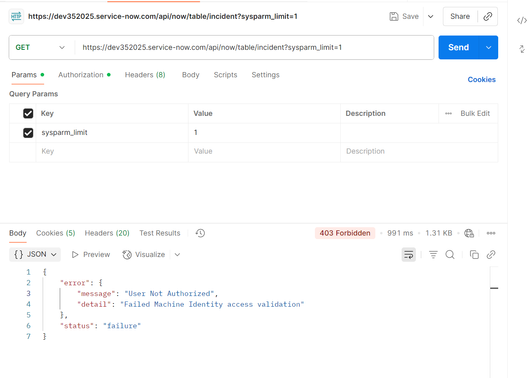Click the network globe icon near response size
Viewport: 532px width, 378px height.
pyautogui.click(x=469, y=233)
